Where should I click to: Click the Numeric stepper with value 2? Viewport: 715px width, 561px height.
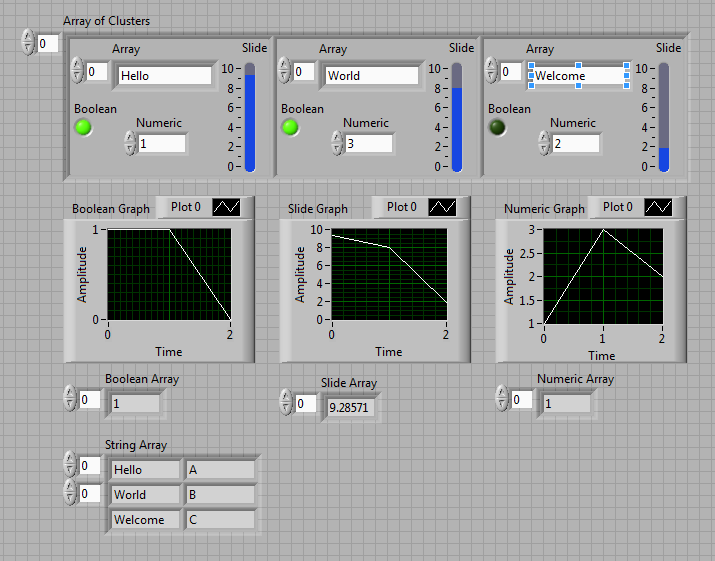(544, 143)
